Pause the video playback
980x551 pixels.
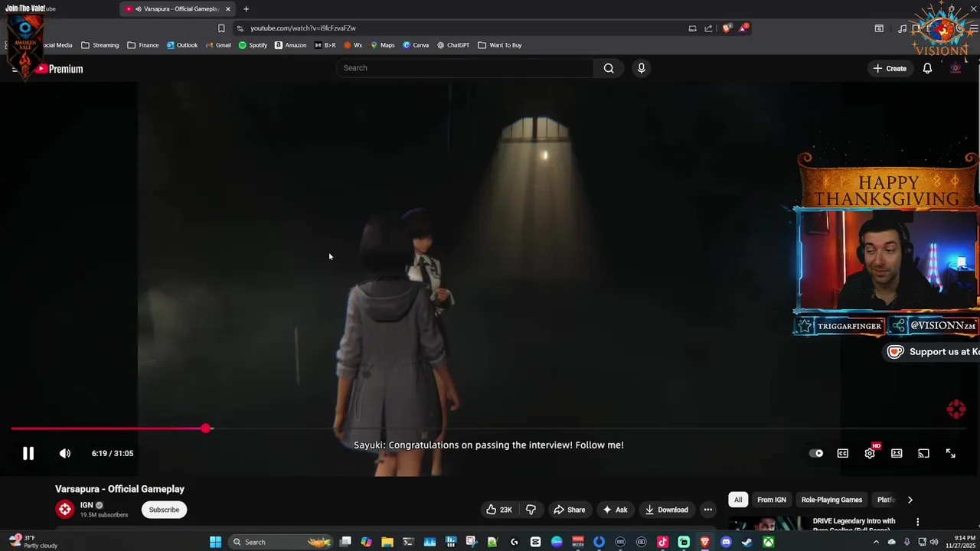pyautogui.click(x=28, y=453)
